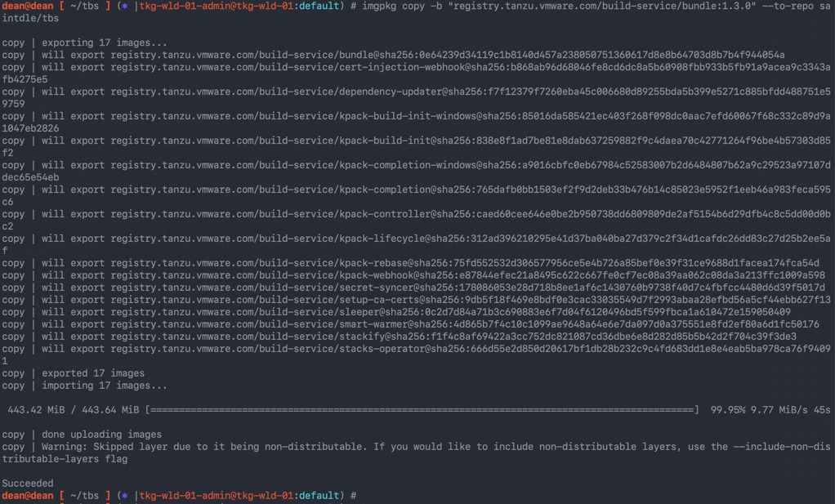Click the kpack-lifecycle export line

click(416, 245)
